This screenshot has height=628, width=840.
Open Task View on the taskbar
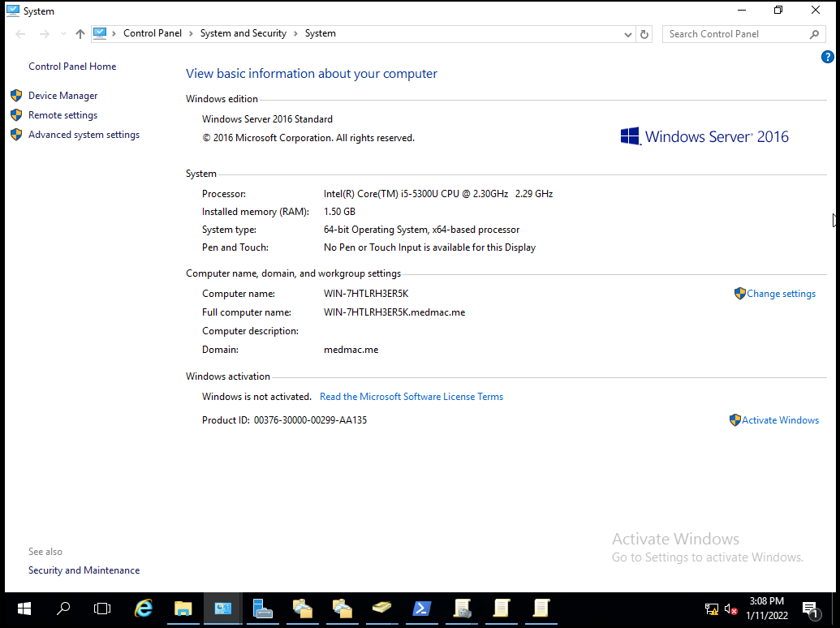click(x=101, y=609)
